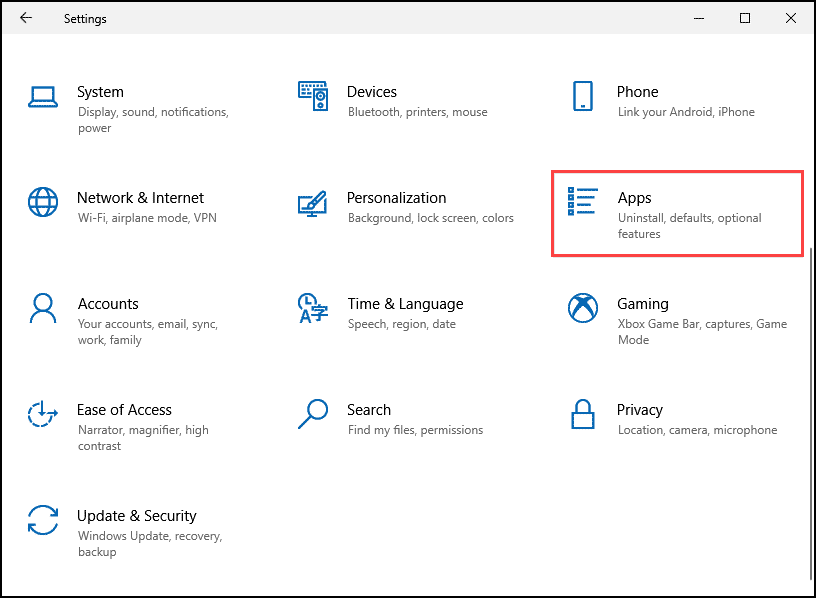The width and height of the screenshot is (816, 598).
Task: Open the System laptop icon
Action: pyautogui.click(x=43, y=97)
